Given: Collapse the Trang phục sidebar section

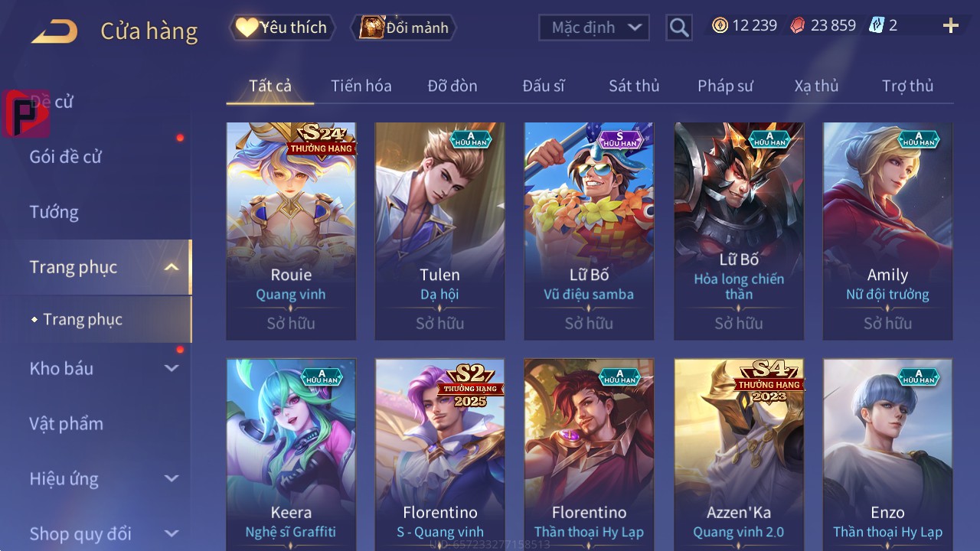Looking at the screenshot, I should pyautogui.click(x=171, y=267).
